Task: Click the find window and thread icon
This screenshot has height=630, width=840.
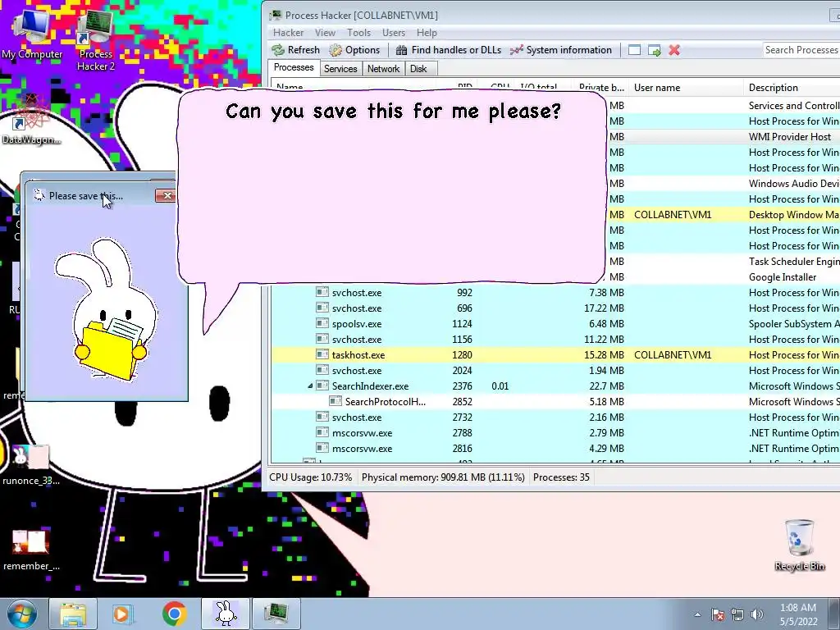Action: click(x=654, y=50)
